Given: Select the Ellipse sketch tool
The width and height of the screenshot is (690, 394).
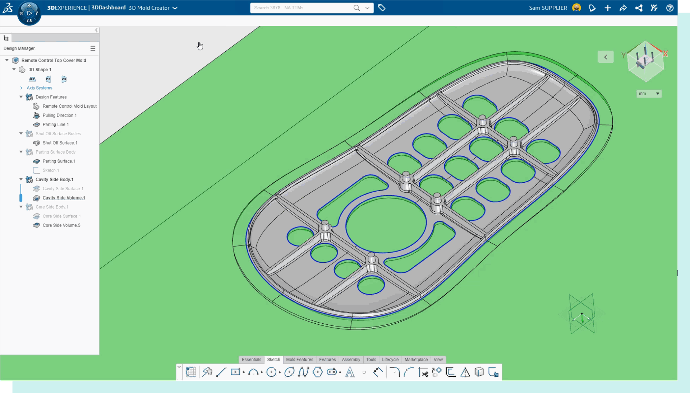Looking at the screenshot, I should click(289, 372).
